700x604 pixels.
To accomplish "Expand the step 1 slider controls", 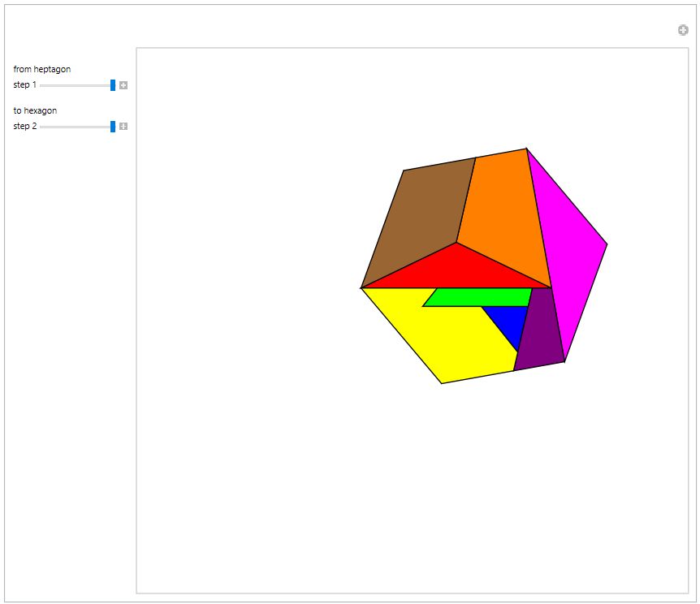I will tap(123, 85).
